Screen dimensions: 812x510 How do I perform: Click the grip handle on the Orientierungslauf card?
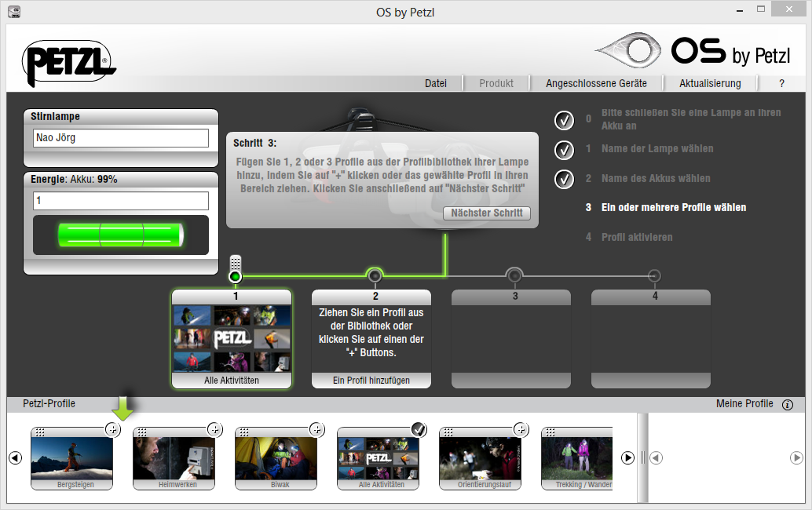[448, 432]
